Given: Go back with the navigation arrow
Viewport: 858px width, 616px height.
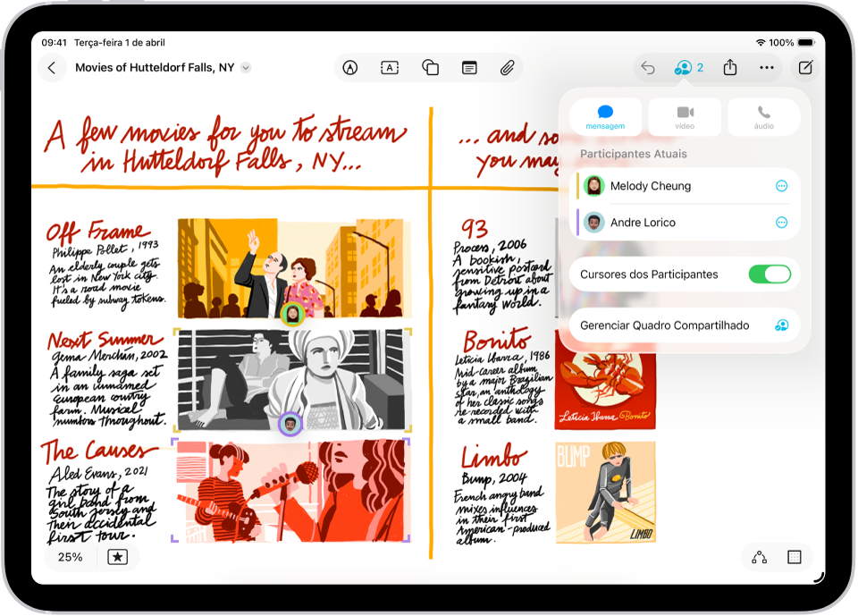Looking at the screenshot, I should (53, 67).
